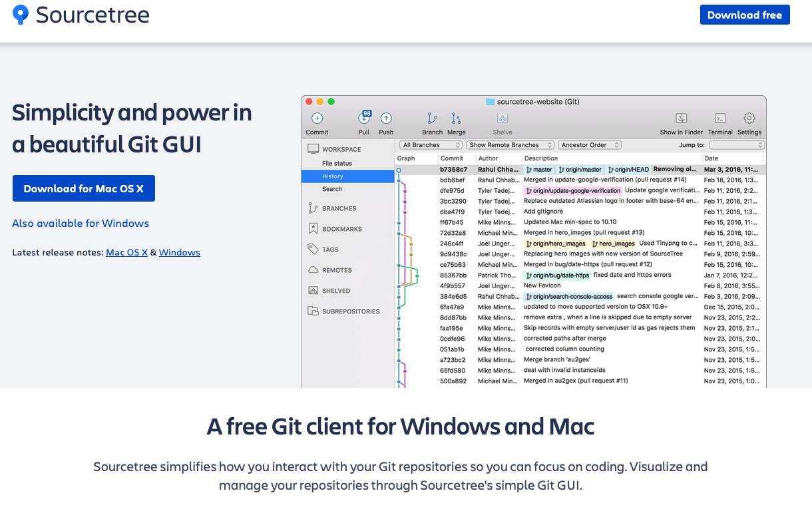The width and height of the screenshot is (812, 511).
Task: Select commit 500a892 row
Action: tap(580, 381)
